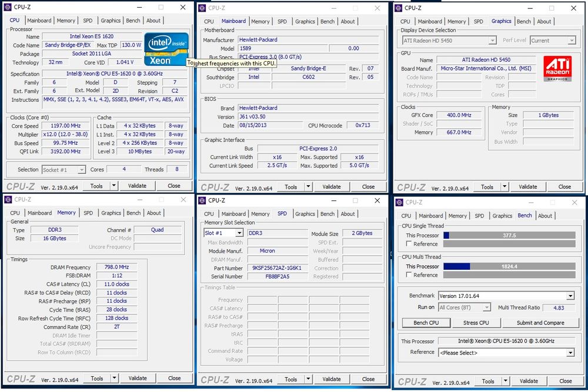Click Graphics Memory clock value 667.0 MHz
This screenshot has height=392, width=588.
click(459, 132)
